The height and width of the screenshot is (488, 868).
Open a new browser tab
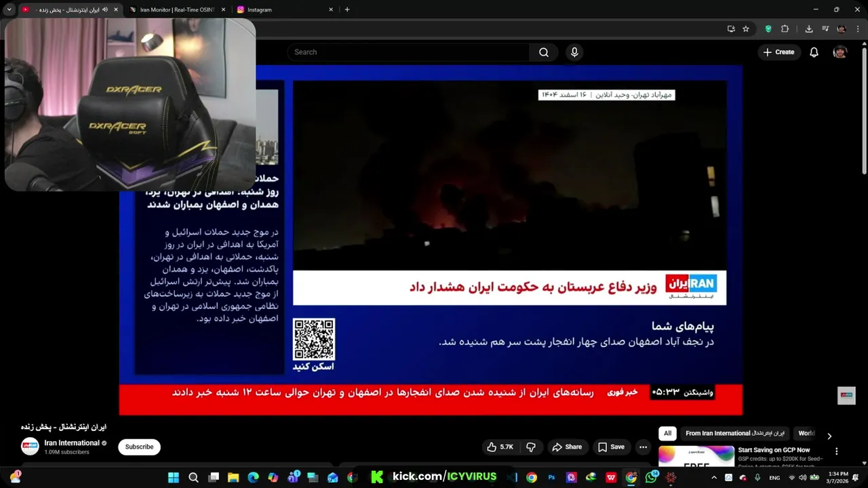(347, 9)
